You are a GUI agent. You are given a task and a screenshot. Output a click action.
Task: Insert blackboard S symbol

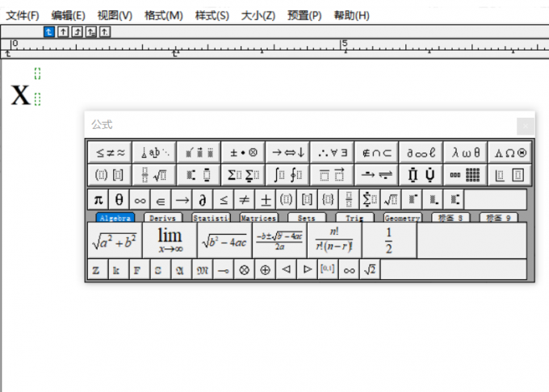click(161, 269)
